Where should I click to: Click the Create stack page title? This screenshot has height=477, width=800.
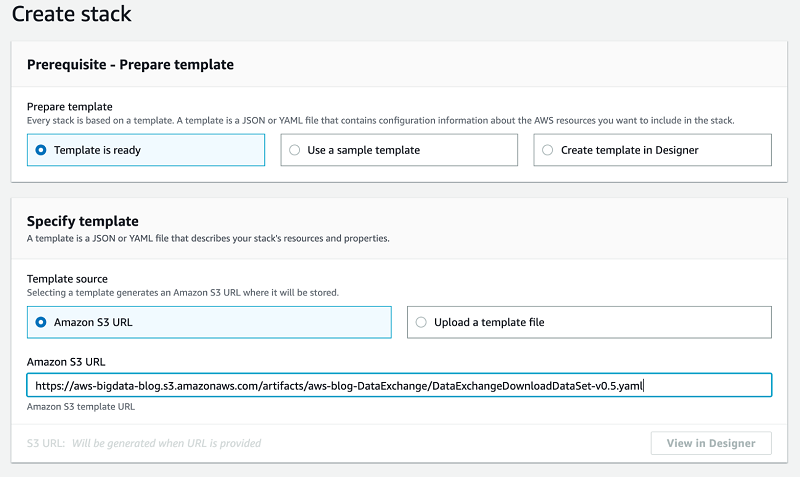(x=72, y=15)
